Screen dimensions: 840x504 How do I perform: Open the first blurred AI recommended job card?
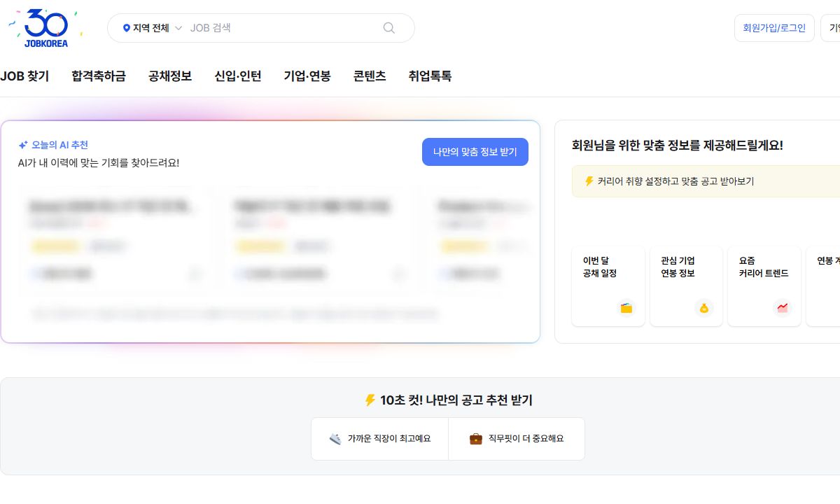tap(116, 238)
